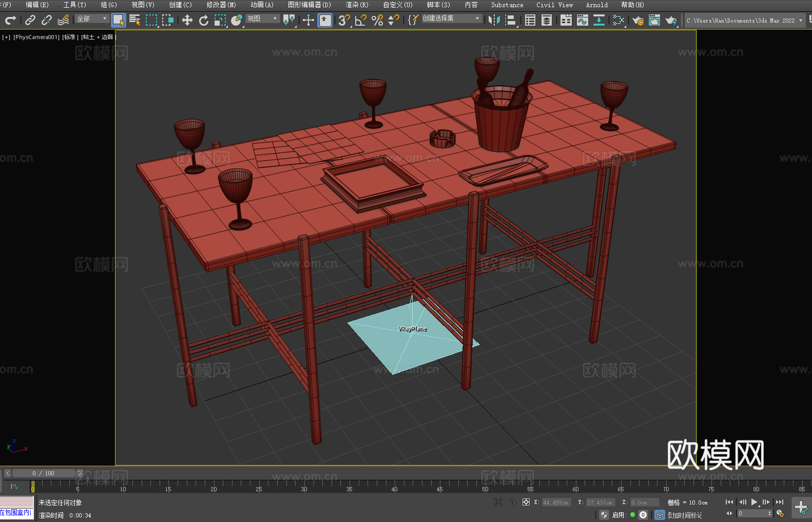Screen dimensions: 812x522
Task: Toggle the Layer Explorer icon
Action: (547, 20)
